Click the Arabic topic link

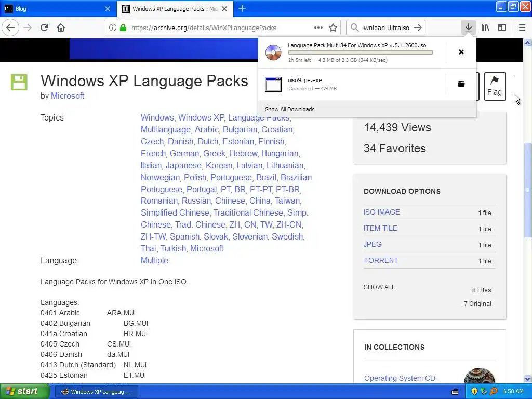click(x=207, y=129)
